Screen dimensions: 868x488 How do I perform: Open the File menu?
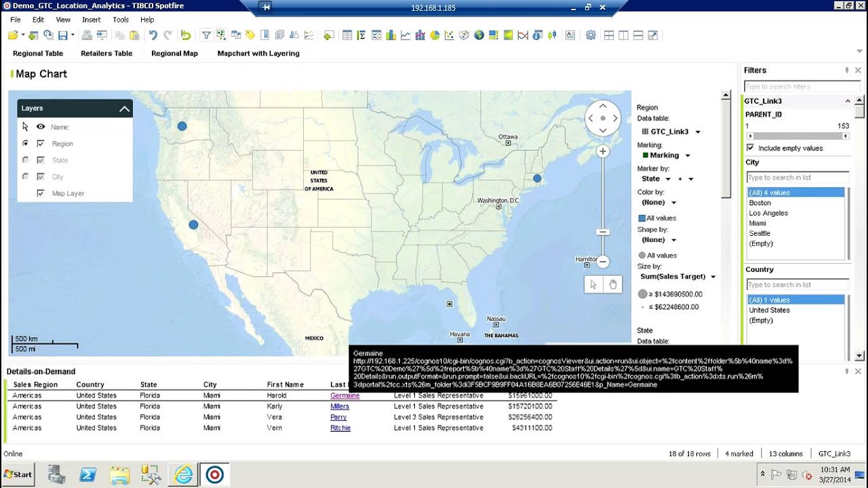tap(15, 20)
